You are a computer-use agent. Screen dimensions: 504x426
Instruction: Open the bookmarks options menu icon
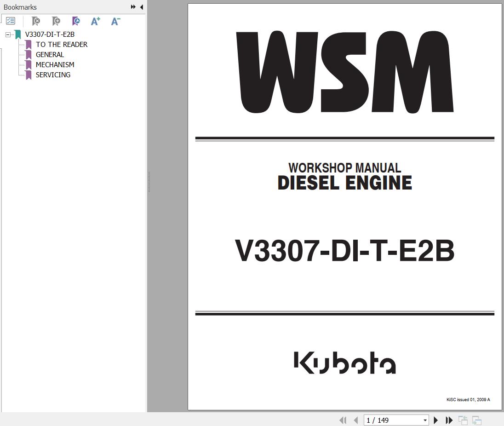(x=11, y=21)
